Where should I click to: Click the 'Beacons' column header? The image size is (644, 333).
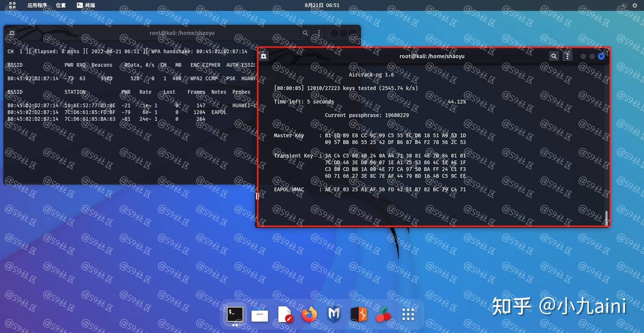coord(102,65)
